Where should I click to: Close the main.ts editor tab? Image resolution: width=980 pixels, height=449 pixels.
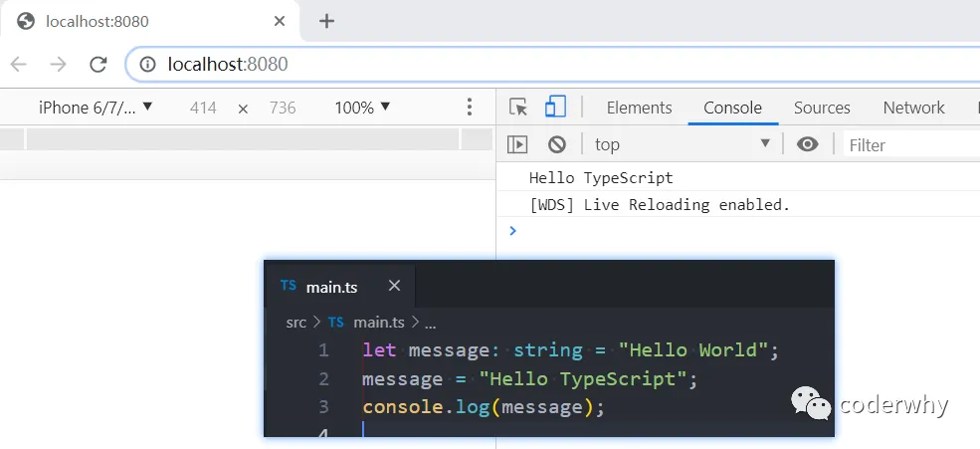point(394,286)
